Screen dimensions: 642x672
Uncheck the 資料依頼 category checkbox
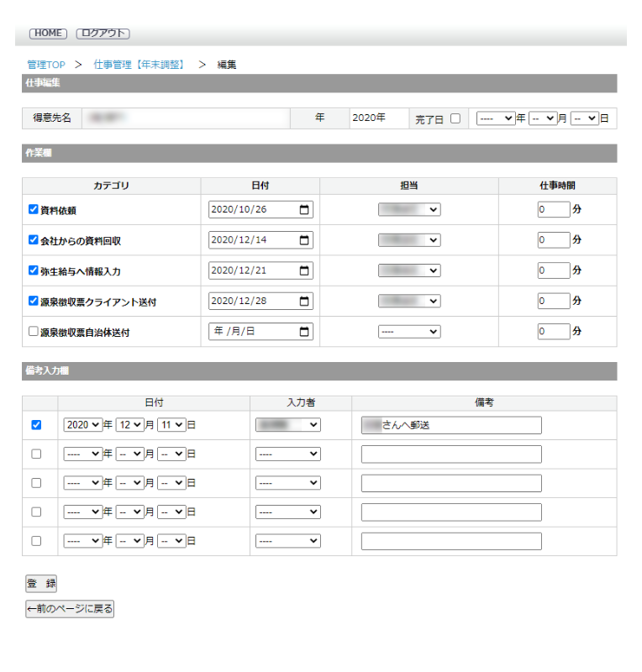point(34,210)
